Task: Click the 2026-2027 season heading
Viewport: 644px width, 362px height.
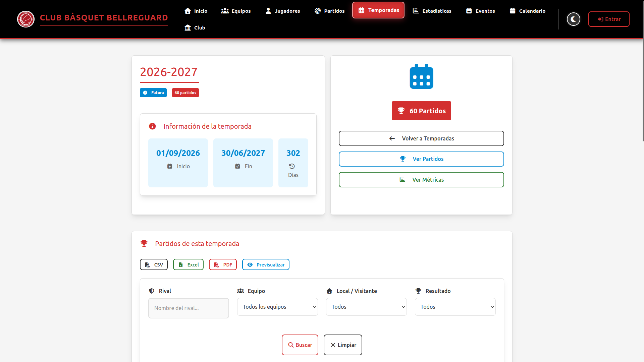Action: (x=169, y=72)
